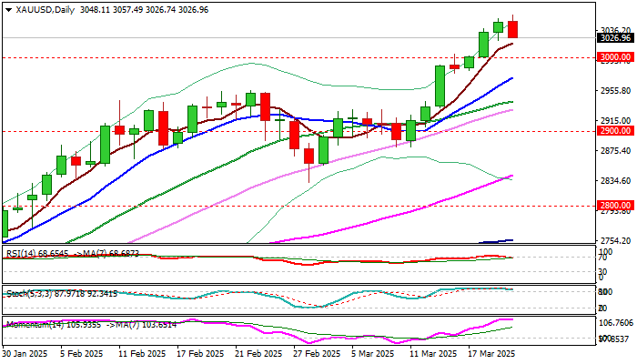This screenshot has height=364, width=637.
Task: Click the latest red candlestick at far right
Action: 513,29
